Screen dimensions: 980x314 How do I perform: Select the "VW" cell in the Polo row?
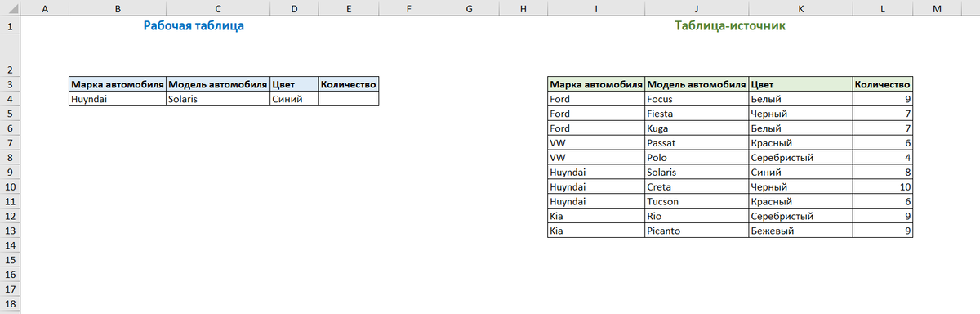[596, 158]
